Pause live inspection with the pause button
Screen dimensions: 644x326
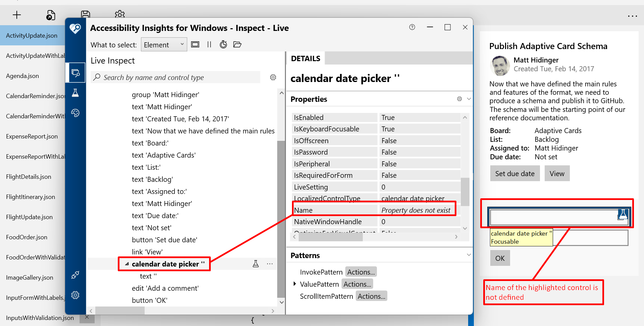click(x=209, y=44)
